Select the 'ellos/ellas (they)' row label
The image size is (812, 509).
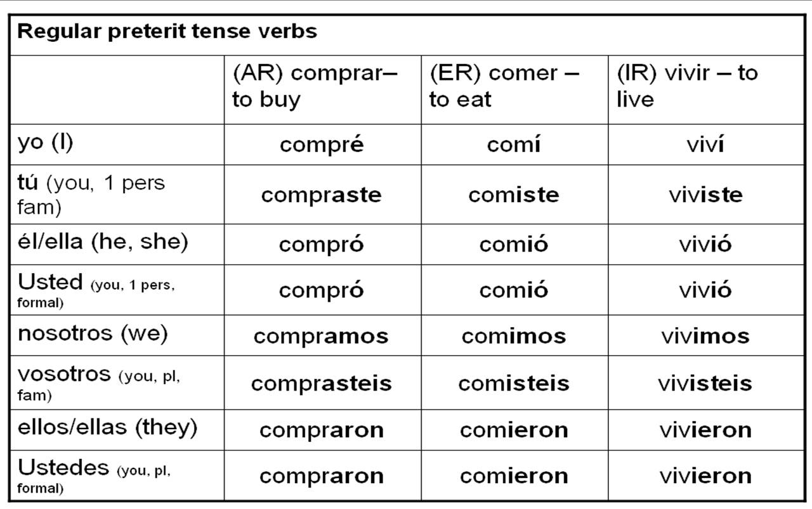(x=107, y=428)
